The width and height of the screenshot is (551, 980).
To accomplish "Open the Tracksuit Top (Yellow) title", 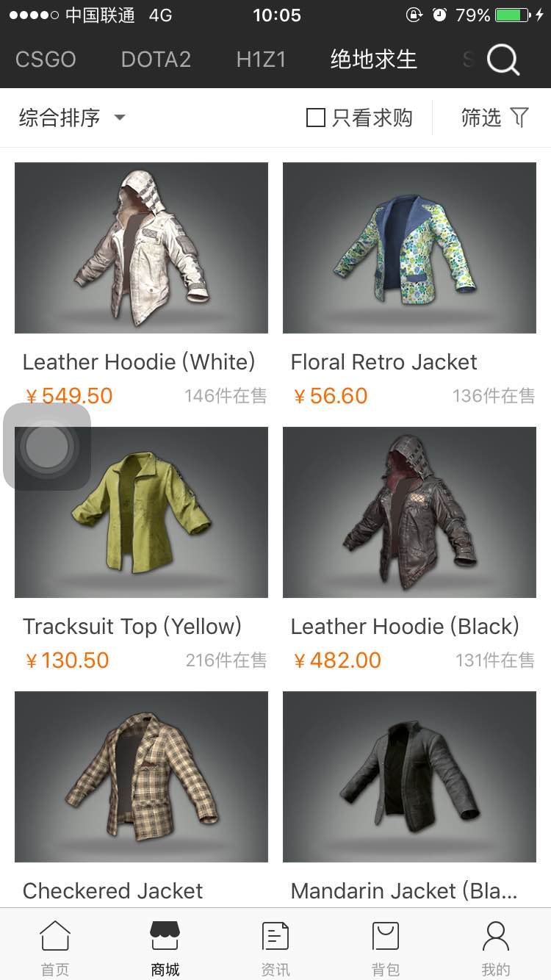I will (x=132, y=627).
